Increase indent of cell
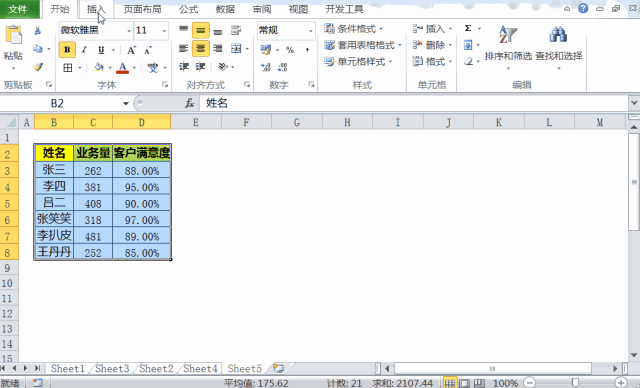Screen dimensions: 640x388 pyautogui.click(x=200, y=67)
